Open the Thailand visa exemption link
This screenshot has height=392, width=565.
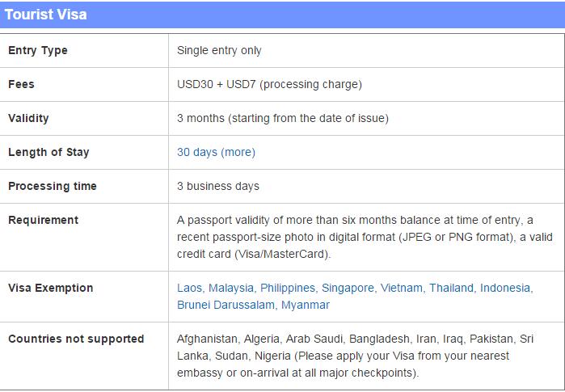click(451, 288)
